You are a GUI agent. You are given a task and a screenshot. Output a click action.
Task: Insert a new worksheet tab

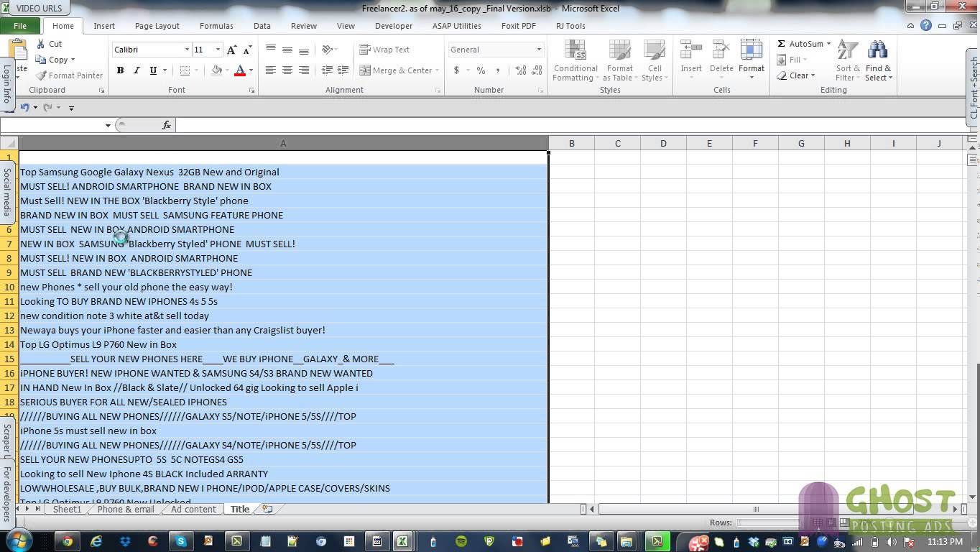point(267,509)
